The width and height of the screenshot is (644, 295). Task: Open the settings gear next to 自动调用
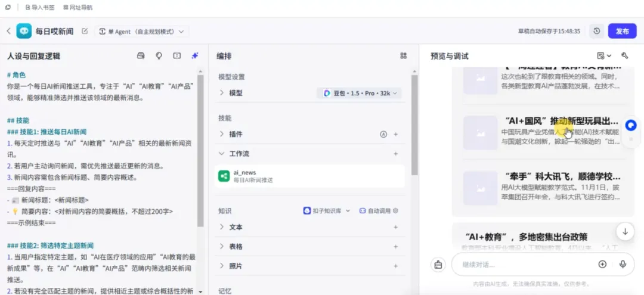click(396, 211)
